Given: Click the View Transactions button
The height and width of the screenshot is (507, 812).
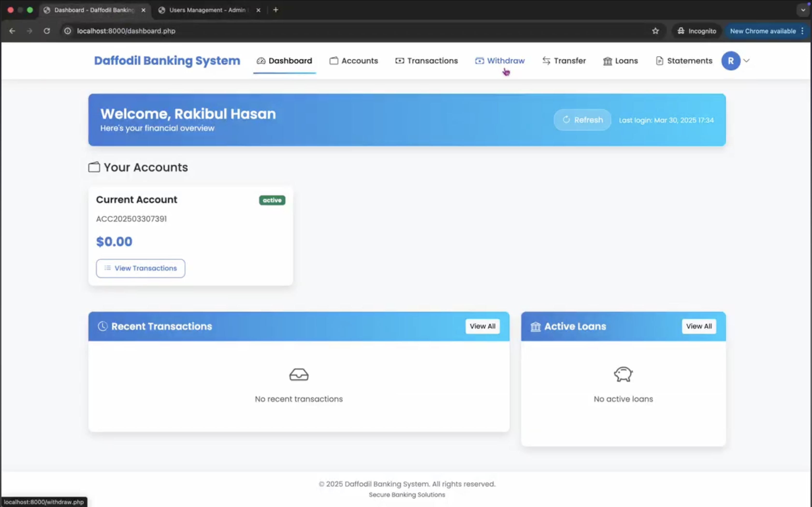Looking at the screenshot, I should [140, 268].
